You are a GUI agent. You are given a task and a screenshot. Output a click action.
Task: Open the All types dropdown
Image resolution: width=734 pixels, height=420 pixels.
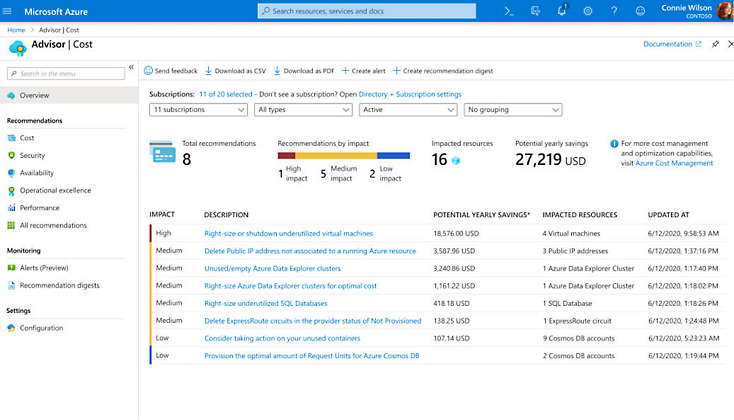click(x=302, y=109)
